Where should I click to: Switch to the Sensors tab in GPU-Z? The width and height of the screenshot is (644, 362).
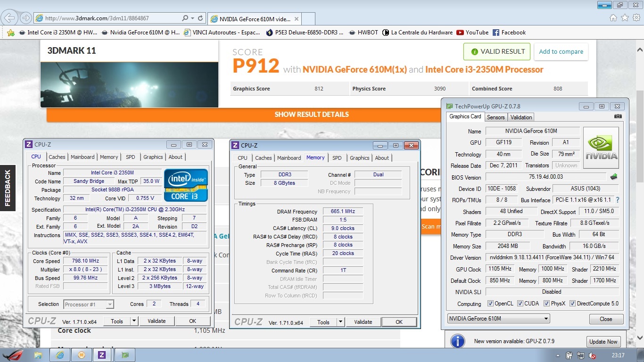[495, 117]
